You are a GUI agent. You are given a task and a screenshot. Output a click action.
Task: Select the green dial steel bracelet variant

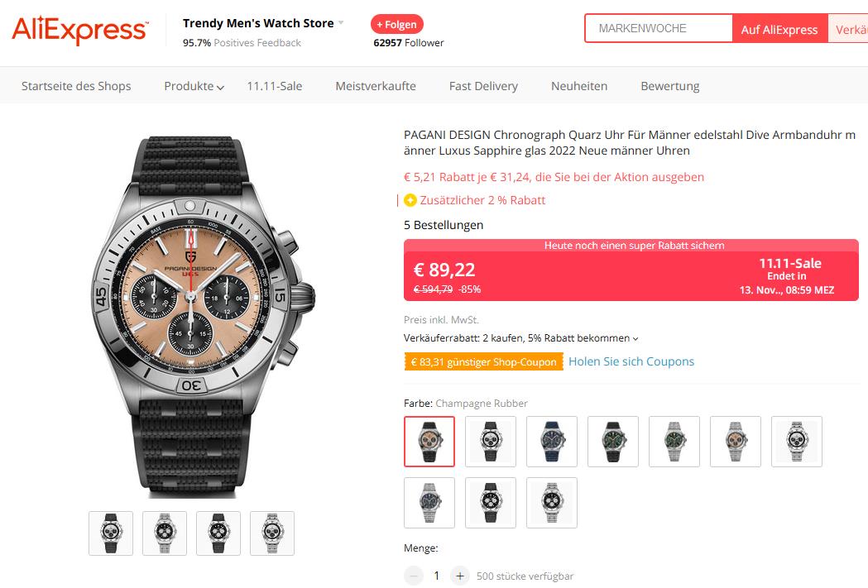[674, 442]
